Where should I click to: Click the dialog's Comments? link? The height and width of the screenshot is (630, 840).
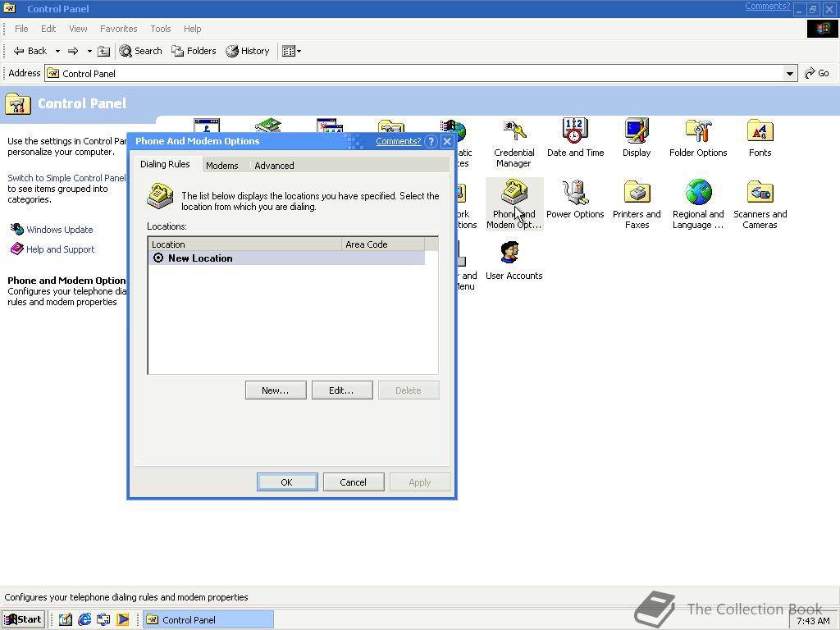(398, 141)
